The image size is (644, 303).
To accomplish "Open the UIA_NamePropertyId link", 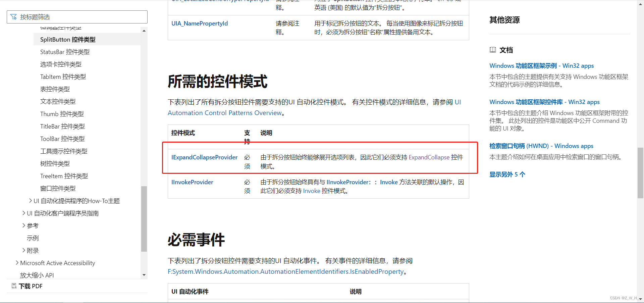I will [199, 23].
